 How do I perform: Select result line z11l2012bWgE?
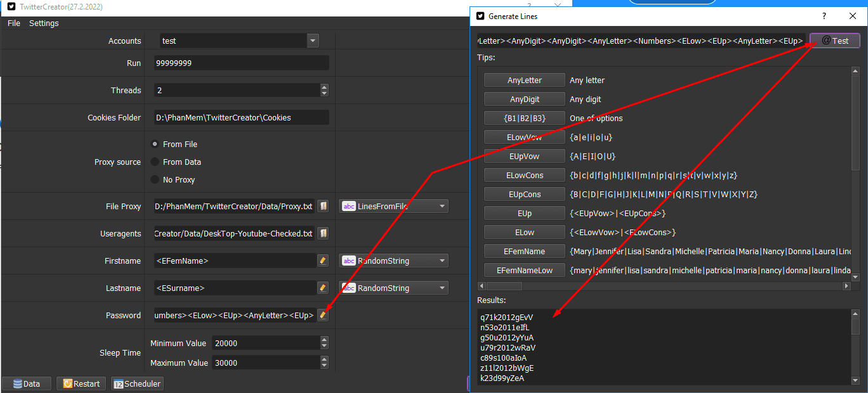(x=507, y=368)
